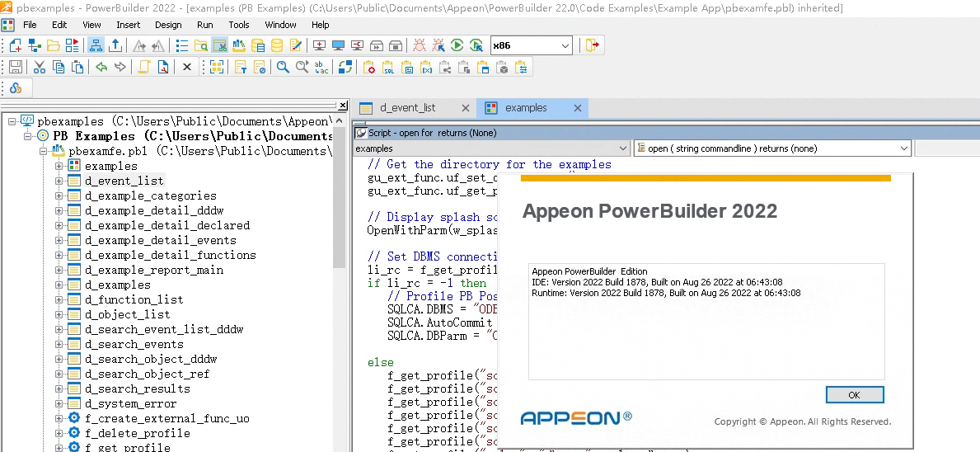Open the Insert menu
Image resolution: width=980 pixels, height=452 pixels.
[x=128, y=25]
